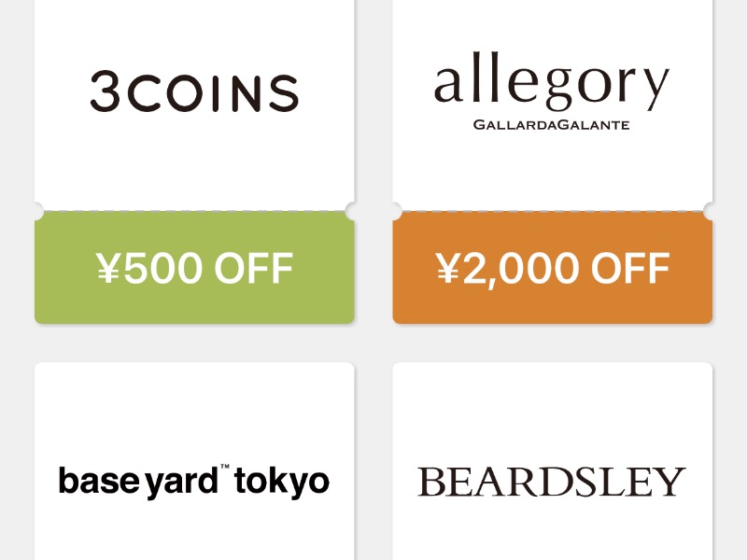The width and height of the screenshot is (747, 560).
Task: Select the base yard tokyo logo
Action: 194,482
